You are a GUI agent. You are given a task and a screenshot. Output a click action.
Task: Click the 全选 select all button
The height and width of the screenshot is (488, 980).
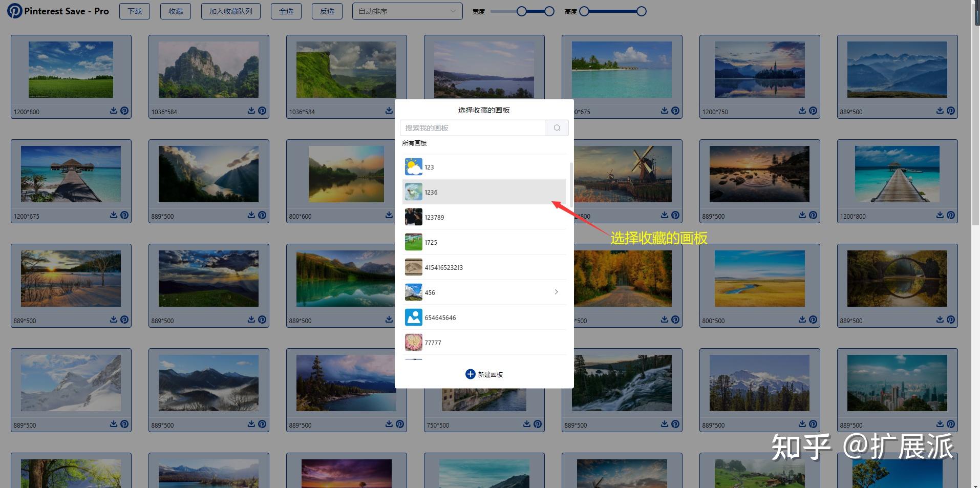coord(286,11)
